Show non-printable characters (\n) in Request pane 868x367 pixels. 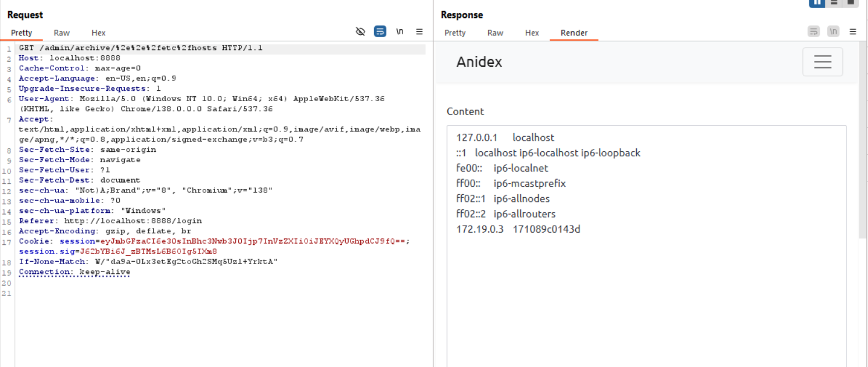click(x=400, y=31)
